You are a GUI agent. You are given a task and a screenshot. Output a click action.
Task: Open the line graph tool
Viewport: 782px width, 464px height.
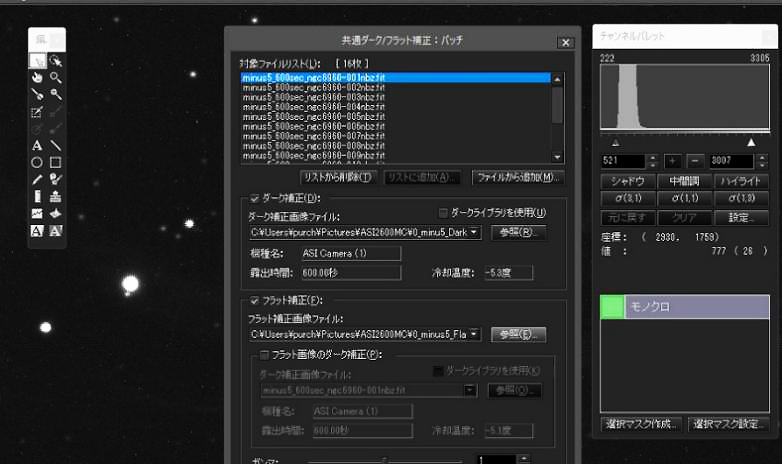pyautogui.click(x=37, y=214)
